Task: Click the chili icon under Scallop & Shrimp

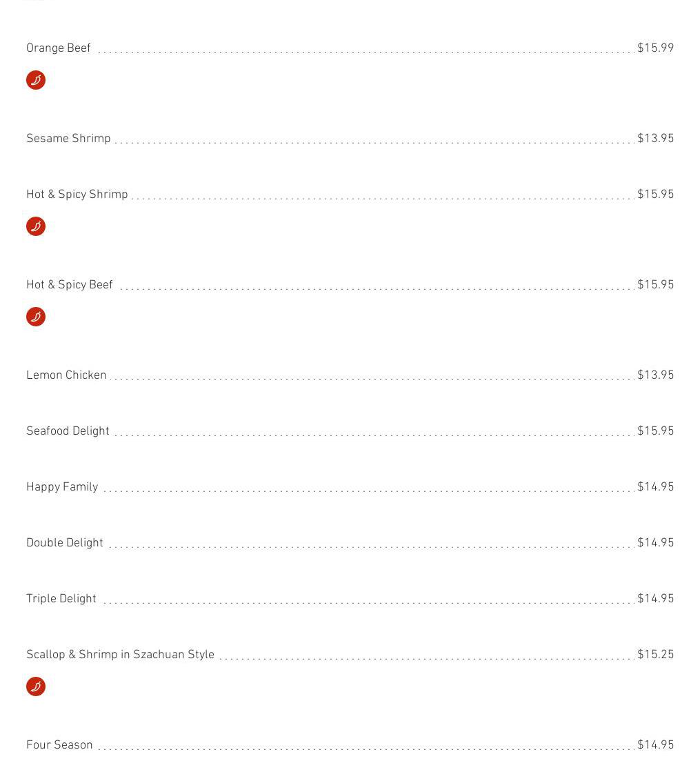Action: coord(36,686)
